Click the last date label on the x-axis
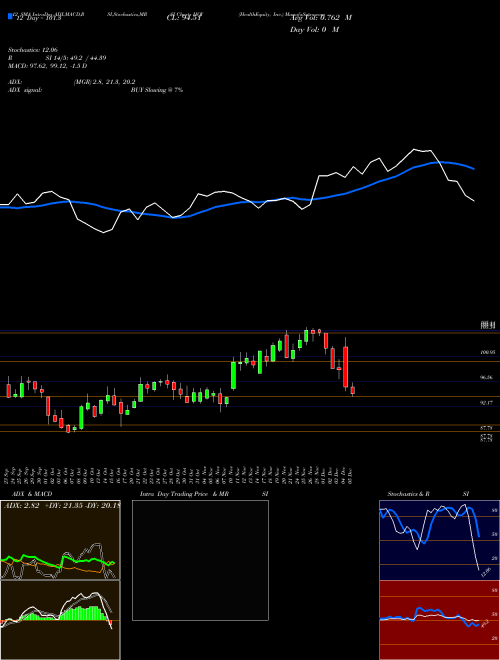500x660 pixels. [x=350, y=475]
